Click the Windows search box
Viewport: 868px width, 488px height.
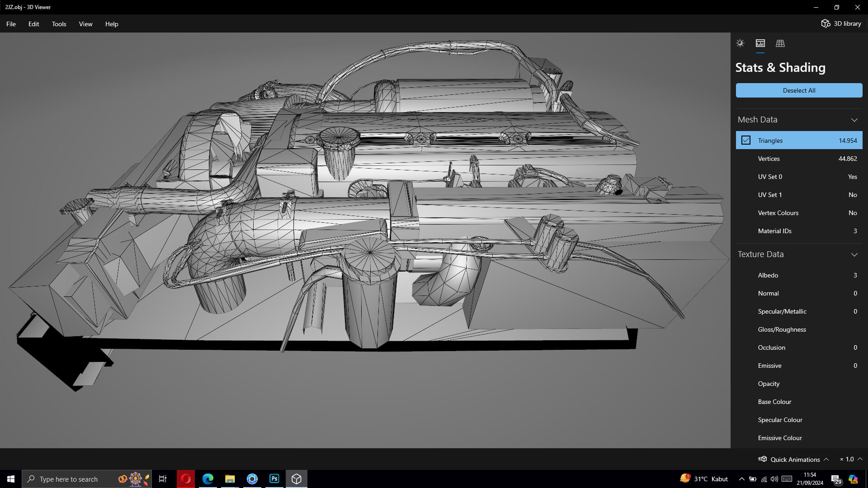coord(69,479)
